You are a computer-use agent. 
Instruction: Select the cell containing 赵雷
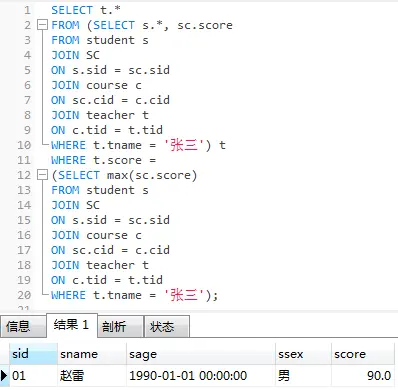pyautogui.click(x=92, y=376)
